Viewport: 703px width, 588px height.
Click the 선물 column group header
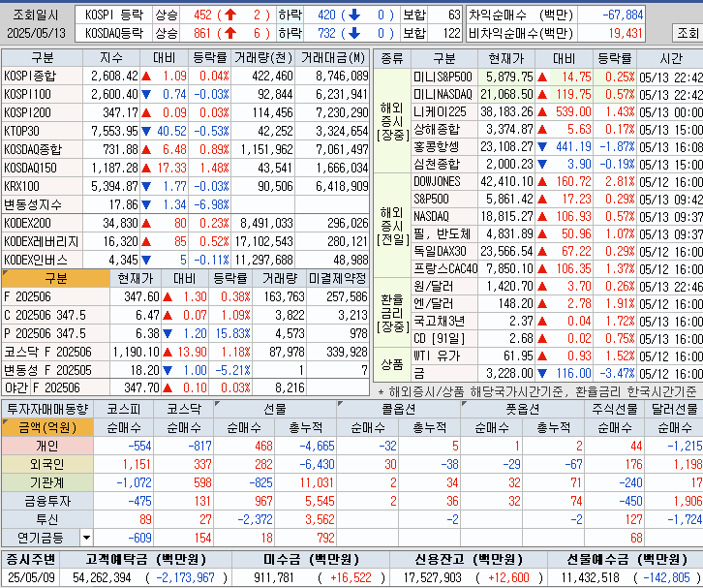coord(275,409)
